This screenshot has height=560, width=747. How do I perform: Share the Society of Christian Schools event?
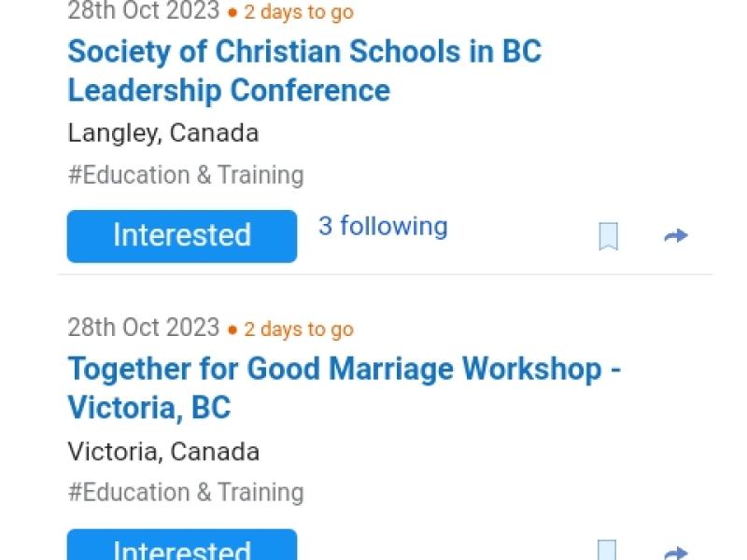point(675,236)
